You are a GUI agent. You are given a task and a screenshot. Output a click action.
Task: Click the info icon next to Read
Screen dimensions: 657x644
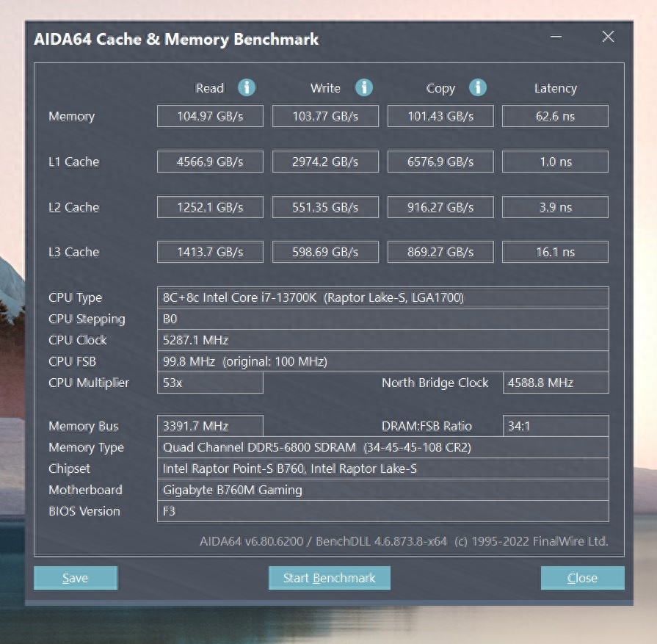247,87
